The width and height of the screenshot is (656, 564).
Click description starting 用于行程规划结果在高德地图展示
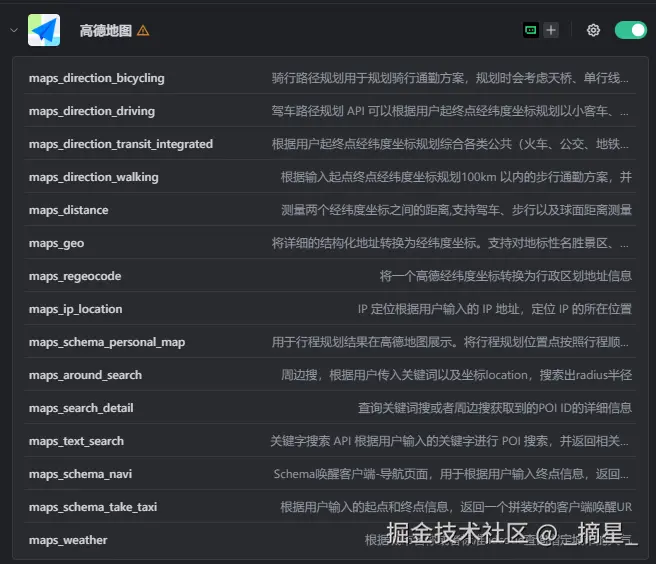450,342
